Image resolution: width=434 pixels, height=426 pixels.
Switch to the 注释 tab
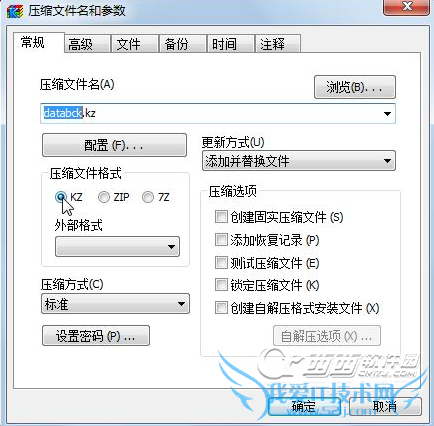278,44
